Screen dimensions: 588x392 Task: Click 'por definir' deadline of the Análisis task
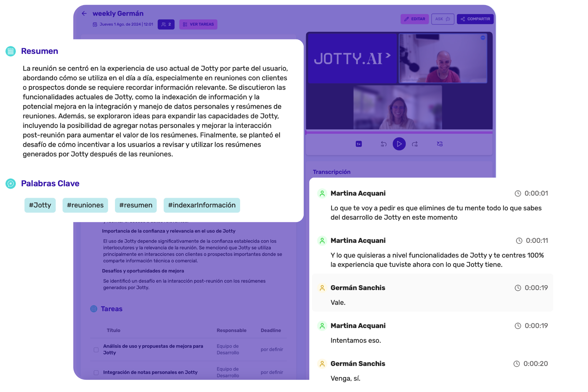coord(272,349)
